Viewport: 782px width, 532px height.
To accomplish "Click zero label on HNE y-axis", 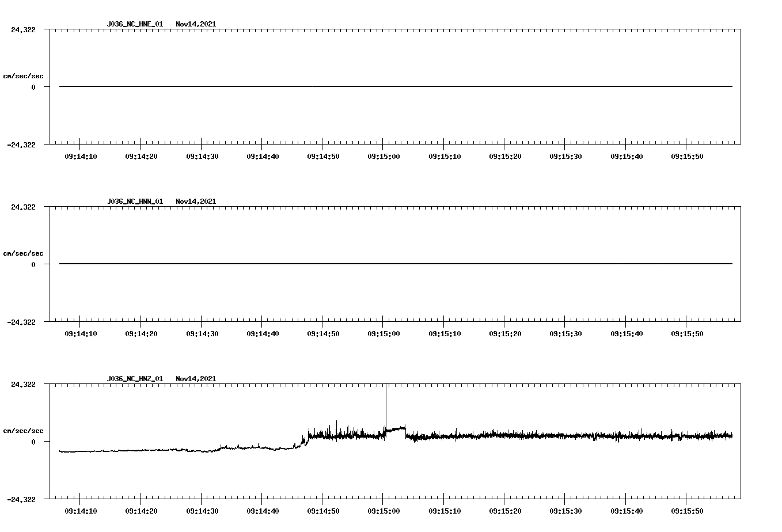I will (x=33, y=88).
